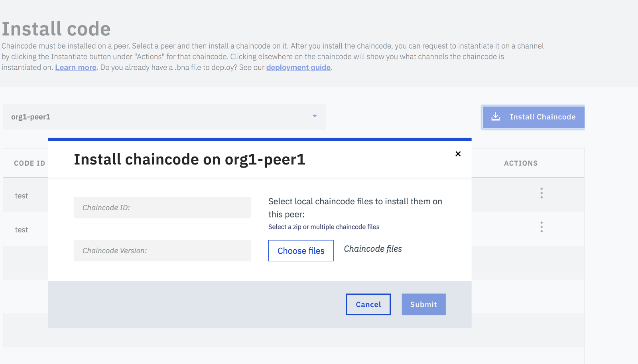Click the CODE ID column header
Screen dimensions: 638x364
pyautogui.click(x=30, y=163)
